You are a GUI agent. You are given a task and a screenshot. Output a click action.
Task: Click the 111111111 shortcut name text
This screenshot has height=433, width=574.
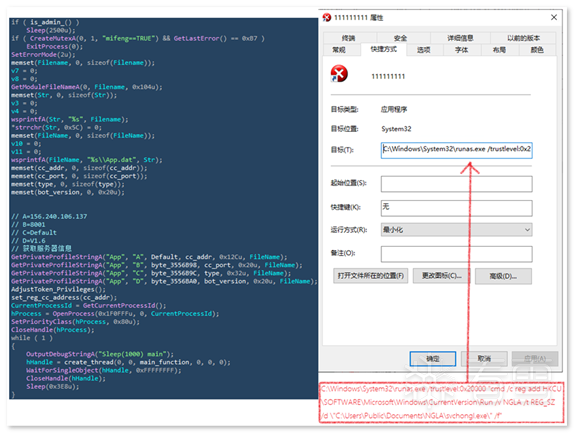point(388,76)
